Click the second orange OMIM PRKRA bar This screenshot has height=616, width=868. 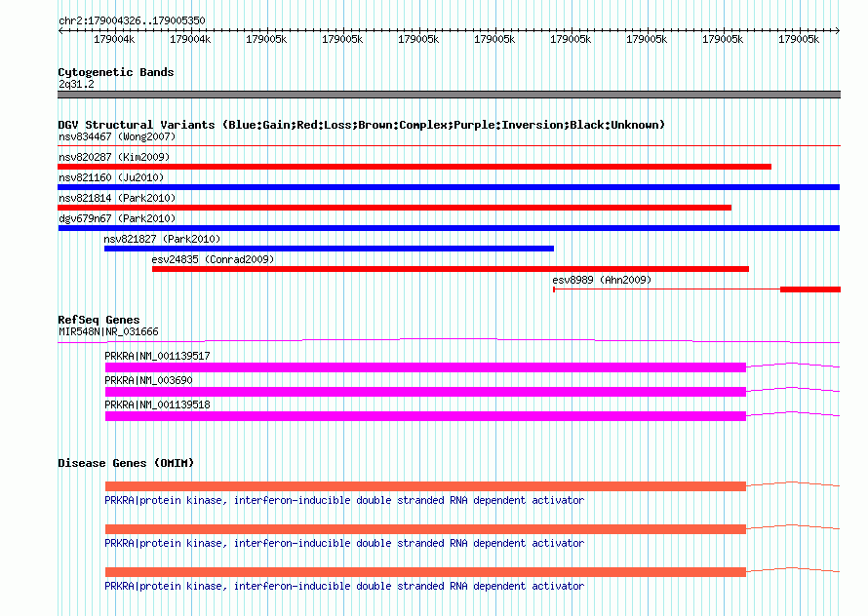pyautogui.click(x=425, y=529)
